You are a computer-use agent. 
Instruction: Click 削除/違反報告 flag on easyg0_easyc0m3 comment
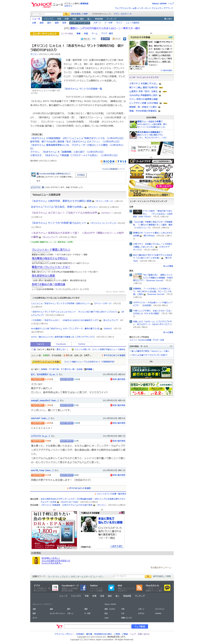tap(118, 405)
